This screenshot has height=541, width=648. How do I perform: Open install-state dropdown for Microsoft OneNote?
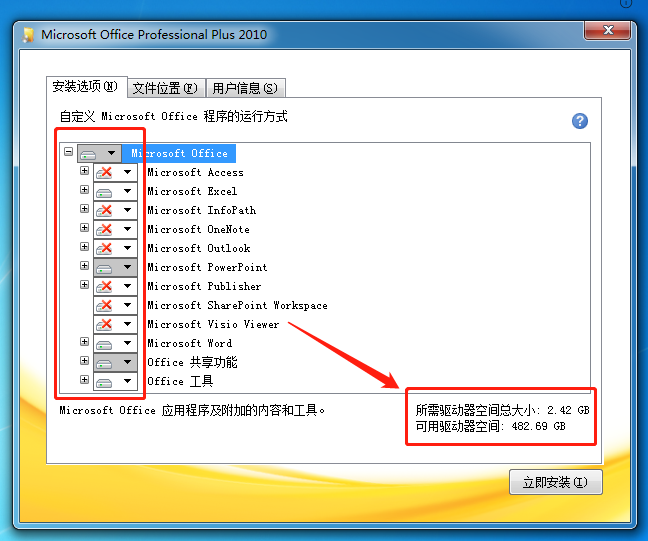115,229
